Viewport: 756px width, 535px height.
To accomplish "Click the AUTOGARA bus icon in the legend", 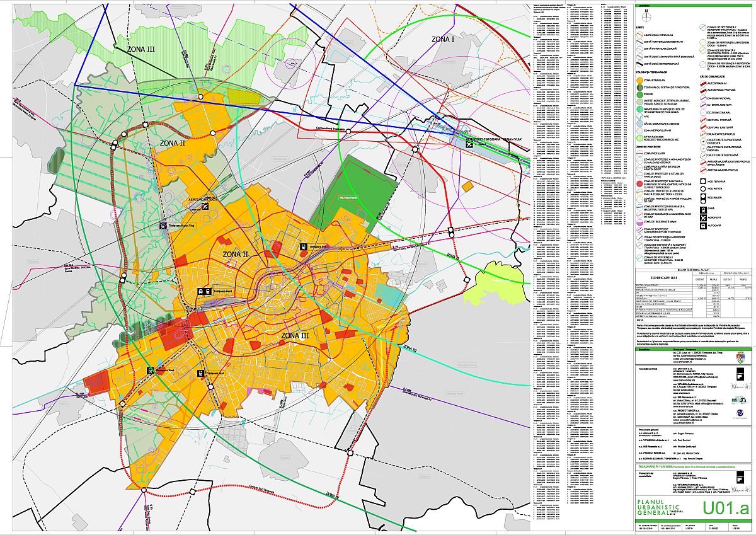I will (x=703, y=226).
